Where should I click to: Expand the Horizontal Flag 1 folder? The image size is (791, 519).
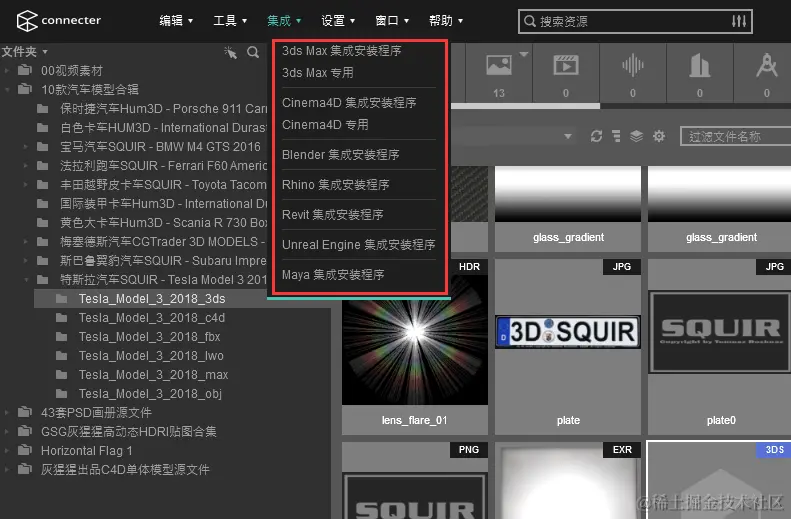pos(7,450)
